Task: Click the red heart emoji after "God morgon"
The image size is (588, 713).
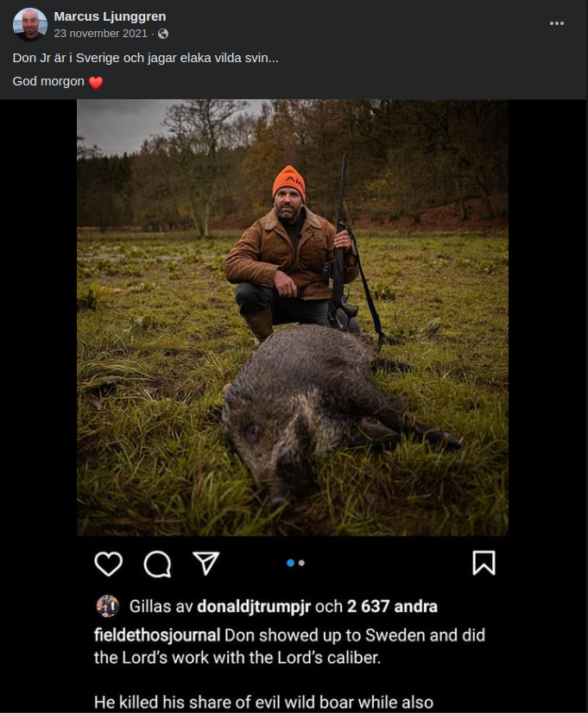Action: [x=94, y=83]
